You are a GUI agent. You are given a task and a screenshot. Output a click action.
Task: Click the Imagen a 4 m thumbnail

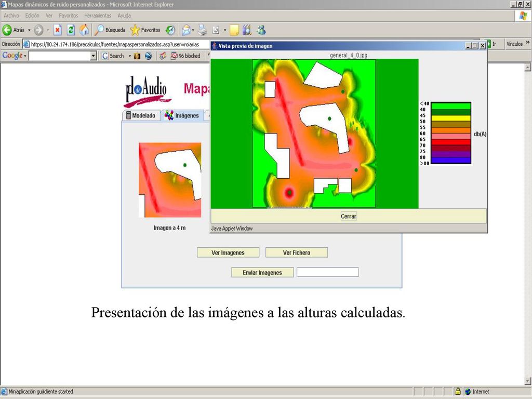click(x=170, y=180)
